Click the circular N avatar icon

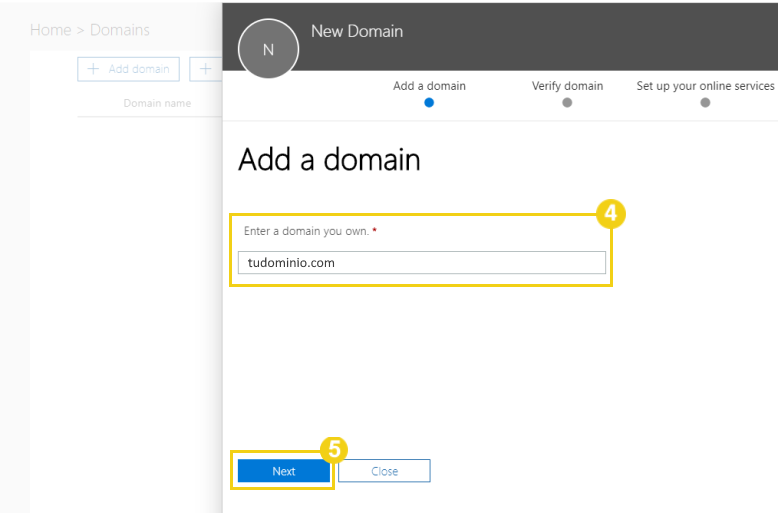[268, 49]
